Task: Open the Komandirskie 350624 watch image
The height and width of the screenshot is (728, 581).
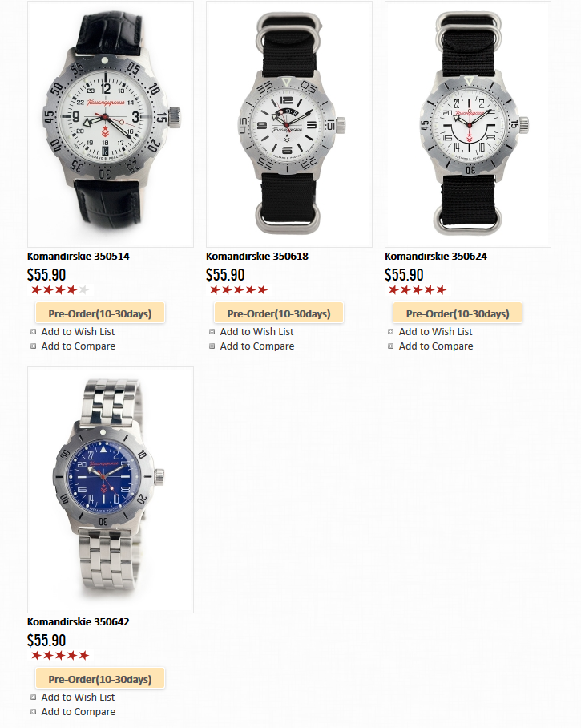Action: [468, 124]
